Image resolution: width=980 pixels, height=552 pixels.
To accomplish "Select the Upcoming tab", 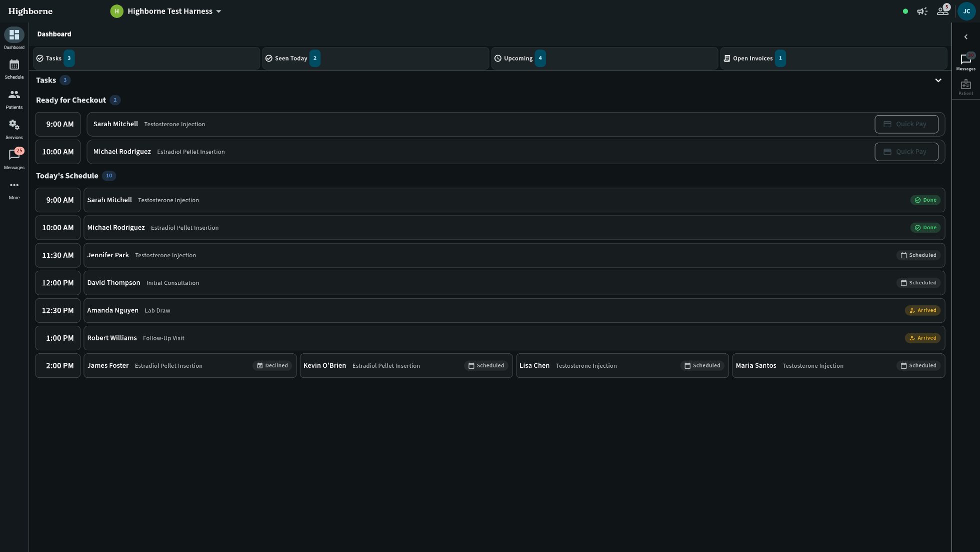I will coord(604,58).
